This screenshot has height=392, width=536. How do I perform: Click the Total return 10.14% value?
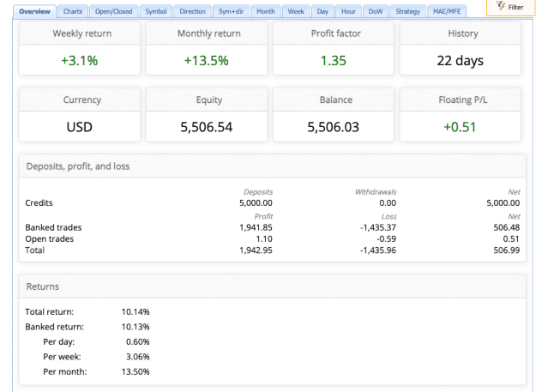(136, 312)
